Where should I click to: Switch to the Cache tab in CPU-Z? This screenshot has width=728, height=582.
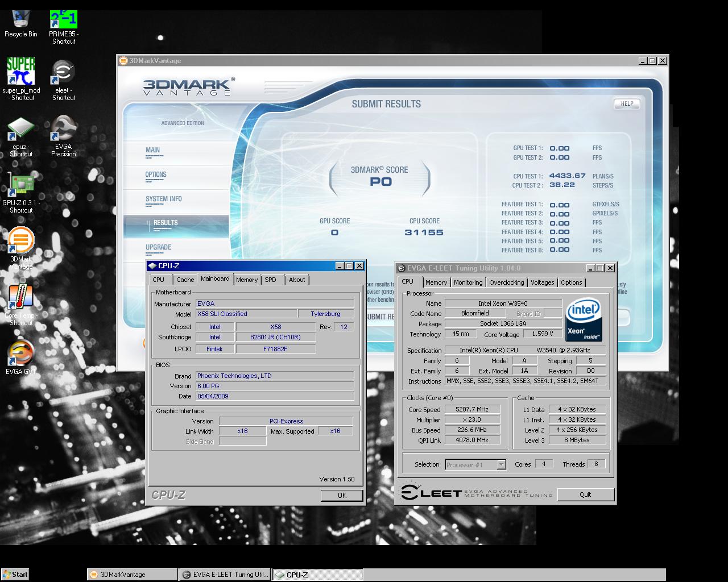185,280
